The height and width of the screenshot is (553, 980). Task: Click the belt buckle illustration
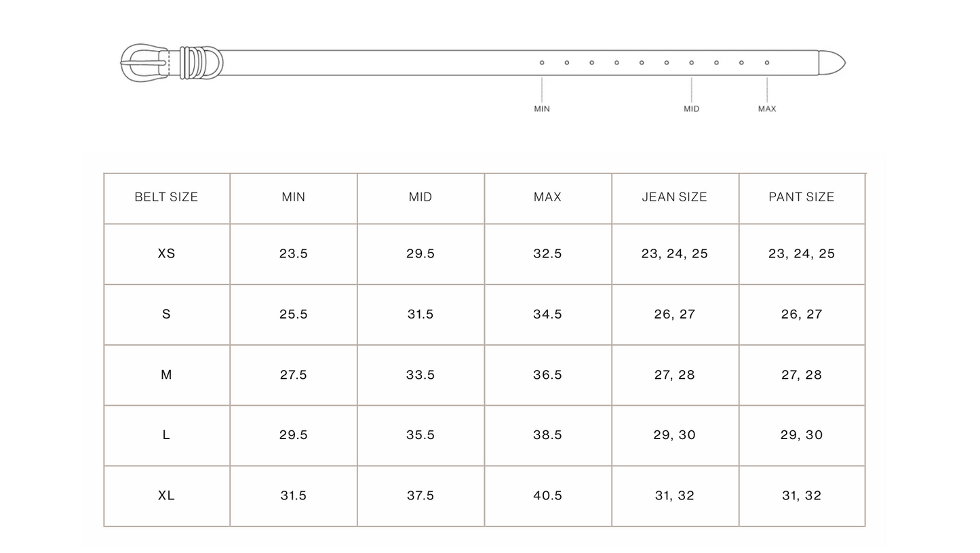(144, 62)
